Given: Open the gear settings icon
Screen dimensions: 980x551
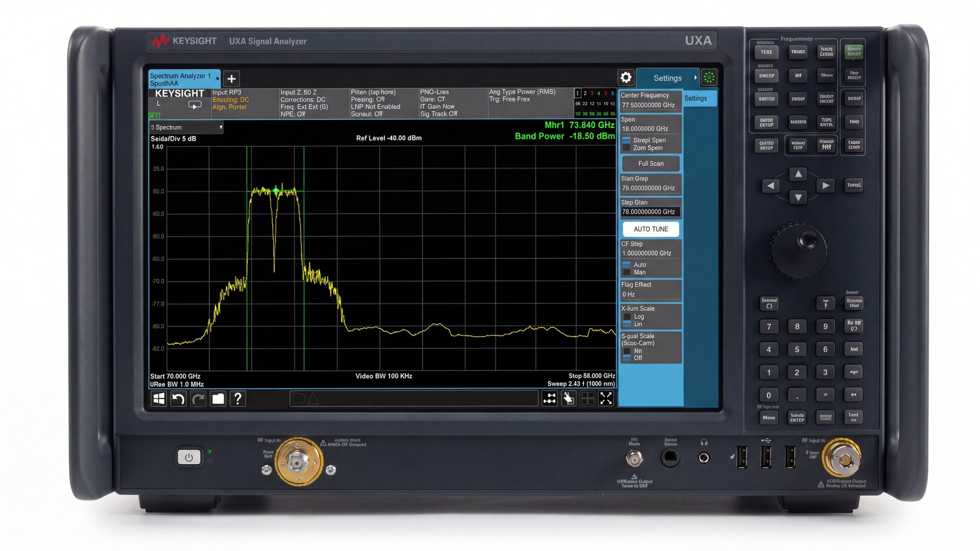Looking at the screenshot, I should 626,78.
